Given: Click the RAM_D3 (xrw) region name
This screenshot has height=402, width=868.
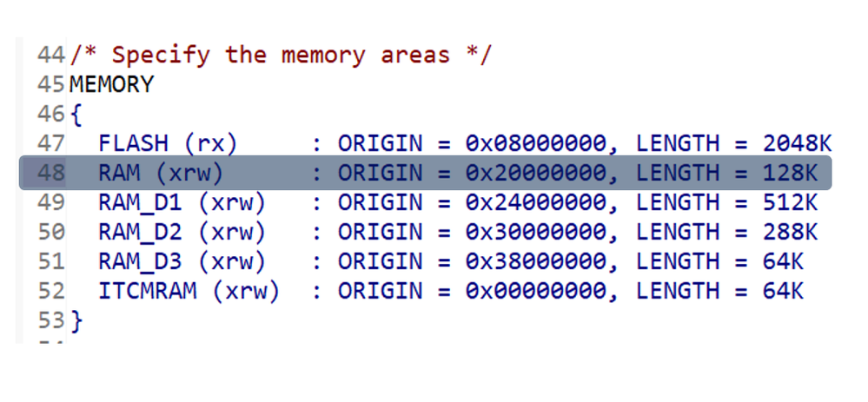Looking at the screenshot, I should [182, 261].
